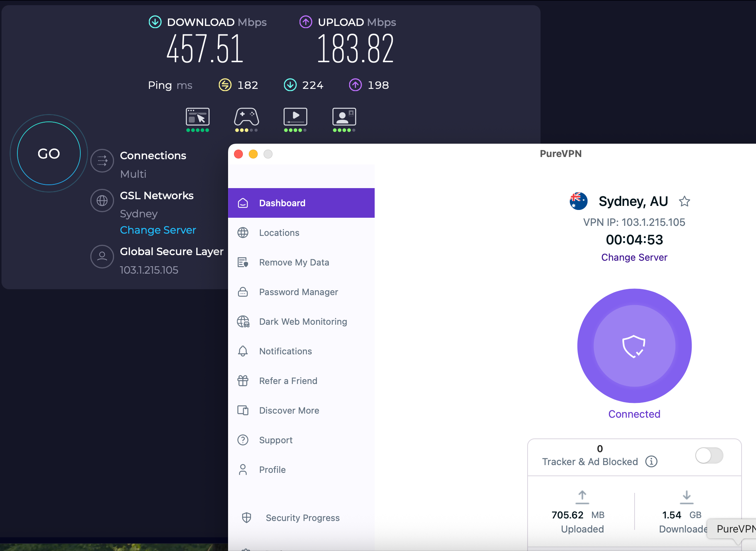Open Notifications in the sidebar
Screen dimensions: 756x551
coord(301,351)
